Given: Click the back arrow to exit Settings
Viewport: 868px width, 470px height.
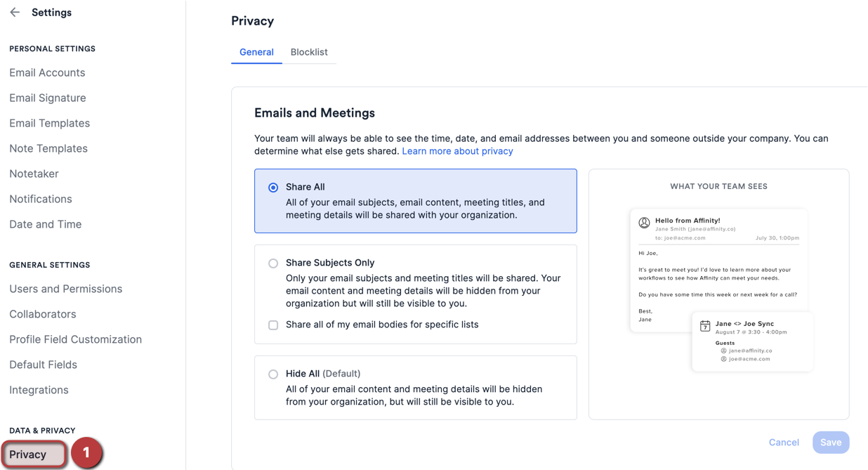Looking at the screenshot, I should tap(15, 12).
